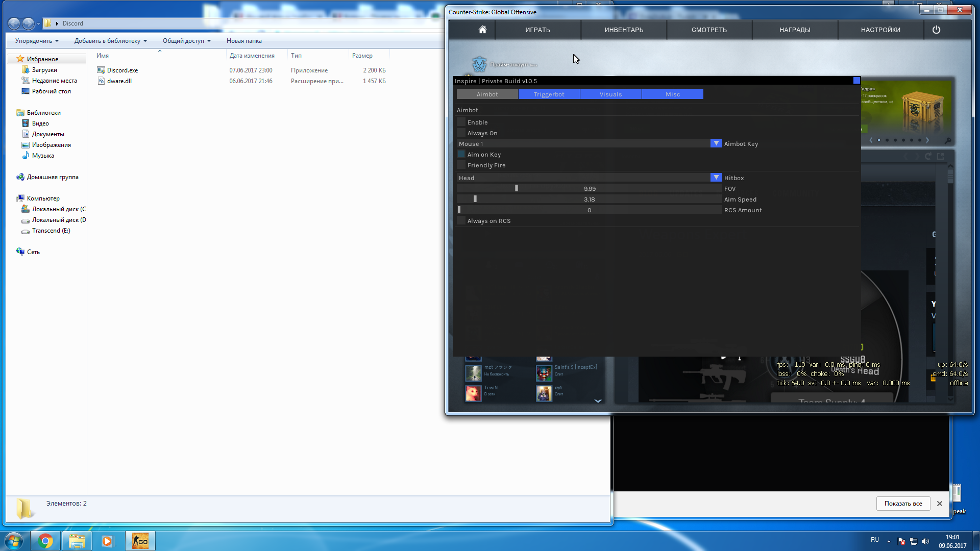Select the dware.dll file
Screen dimensions: 980x551
point(119,81)
